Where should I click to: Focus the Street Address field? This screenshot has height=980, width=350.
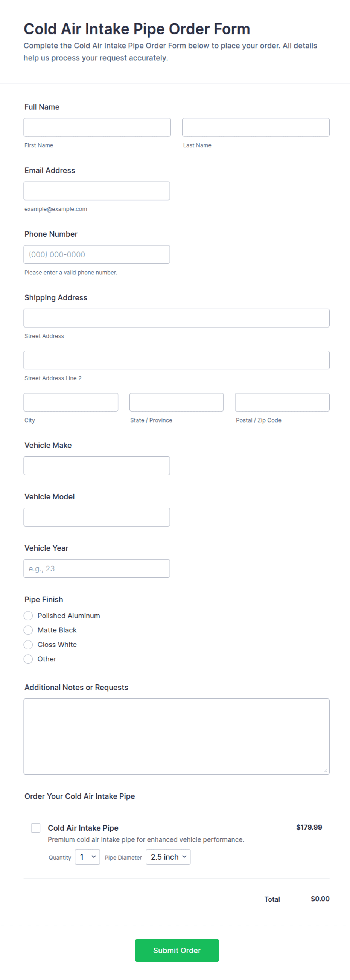pos(177,318)
